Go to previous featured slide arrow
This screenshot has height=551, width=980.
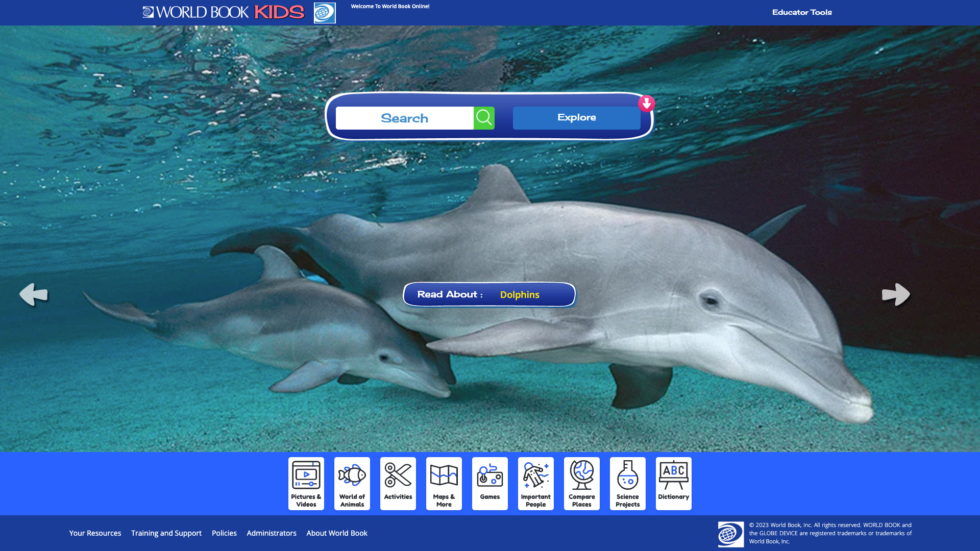[x=34, y=294]
